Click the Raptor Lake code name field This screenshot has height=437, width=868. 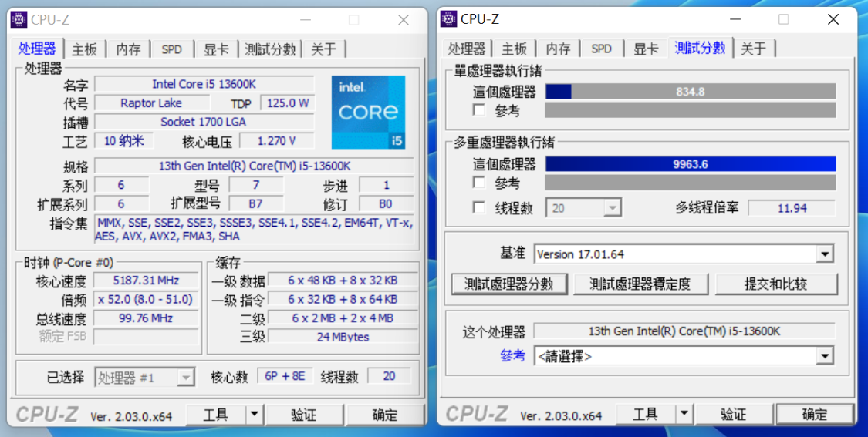coord(152,103)
